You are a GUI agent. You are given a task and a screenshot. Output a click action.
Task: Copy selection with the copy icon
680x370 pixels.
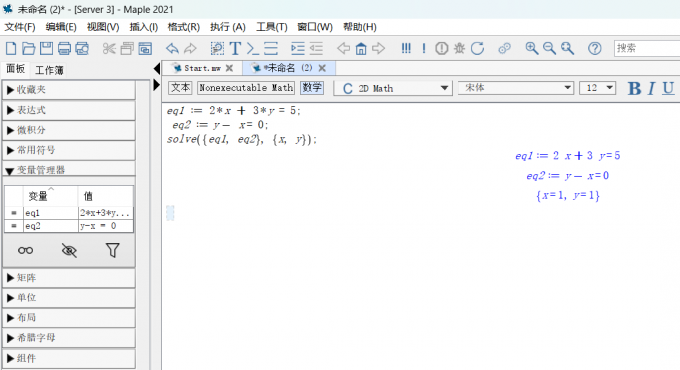pos(127,48)
